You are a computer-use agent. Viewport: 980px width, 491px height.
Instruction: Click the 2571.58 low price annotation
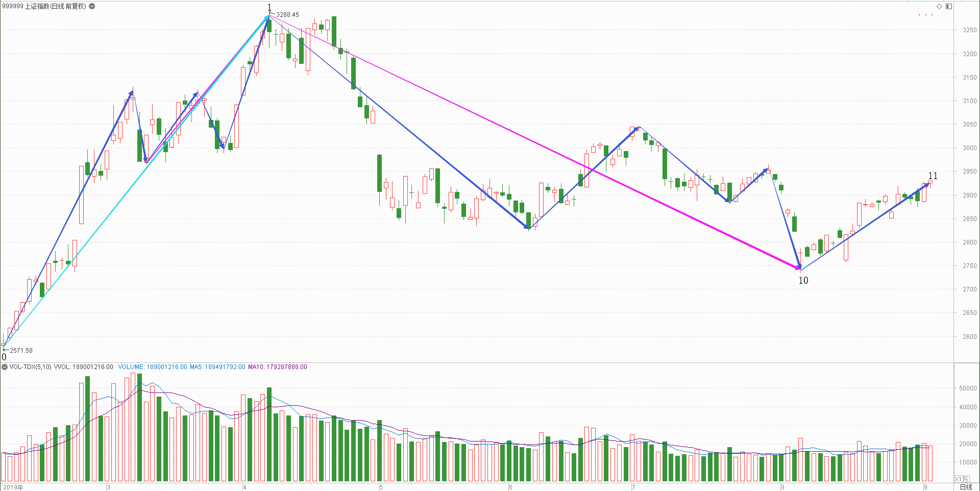(21, 351)
